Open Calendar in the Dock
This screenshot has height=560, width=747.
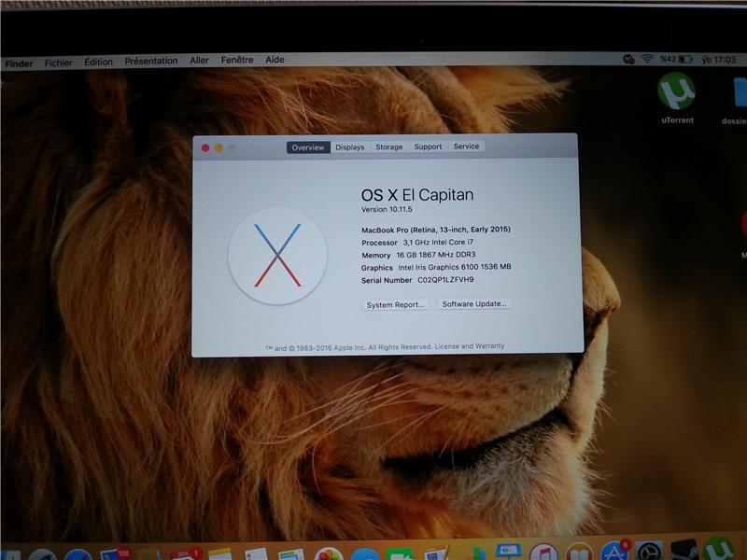(184, 553)
